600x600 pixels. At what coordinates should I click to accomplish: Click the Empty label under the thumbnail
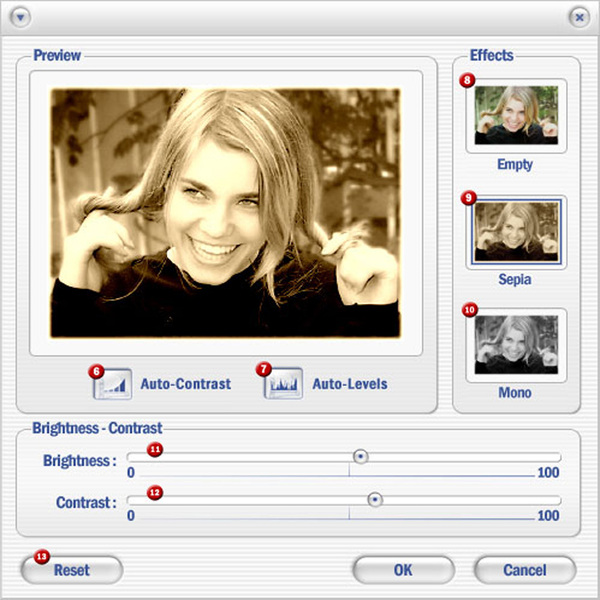(515, 165)
